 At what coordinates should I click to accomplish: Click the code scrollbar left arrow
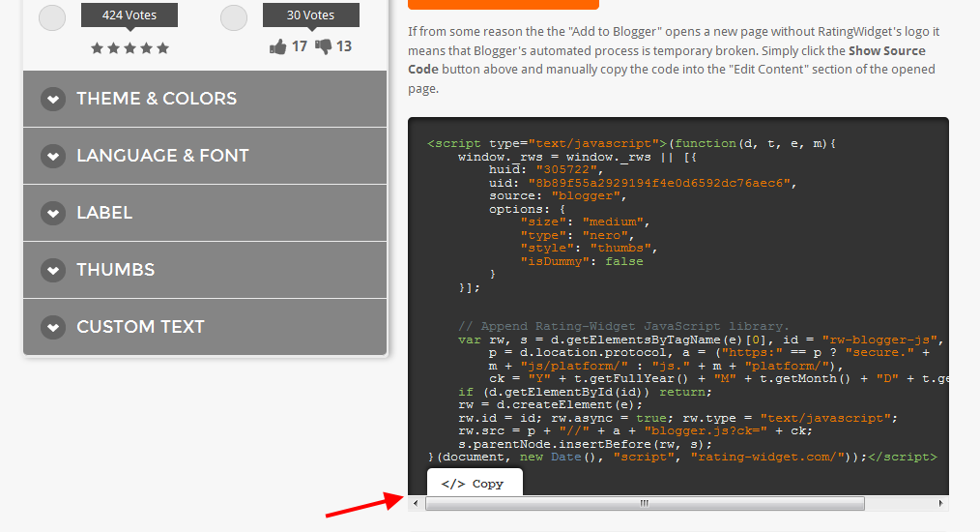pyautogui.click(x=416, y=503)
